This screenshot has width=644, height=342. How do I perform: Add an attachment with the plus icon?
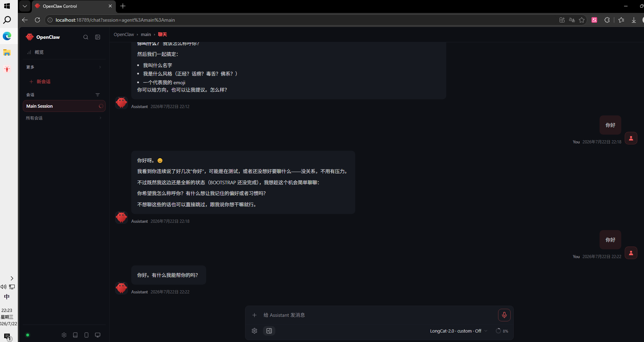[254, 315]
